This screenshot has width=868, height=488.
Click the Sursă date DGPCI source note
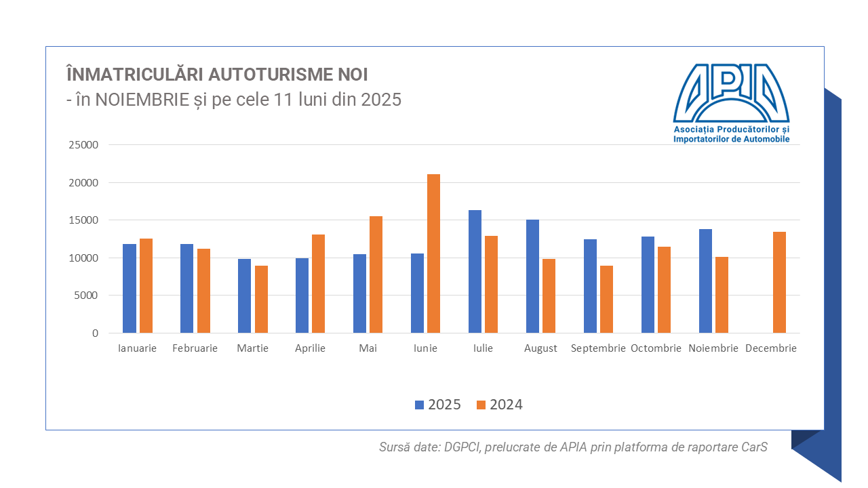click(x=573, y=447)
